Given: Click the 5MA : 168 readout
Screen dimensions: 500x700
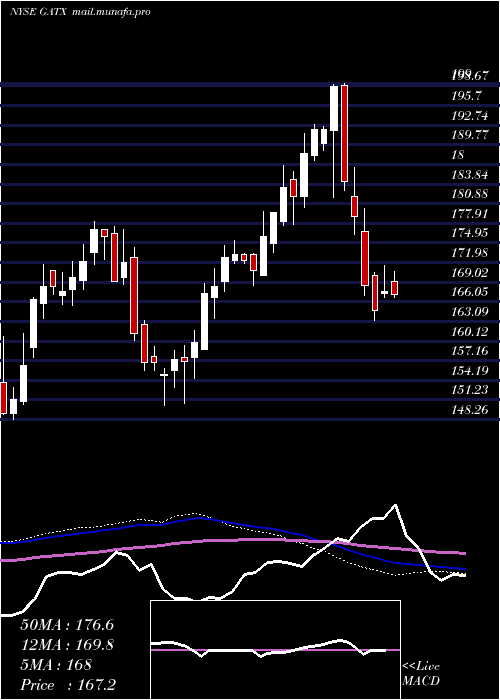Looking at the screenshot, I should (x=56, y=665).
